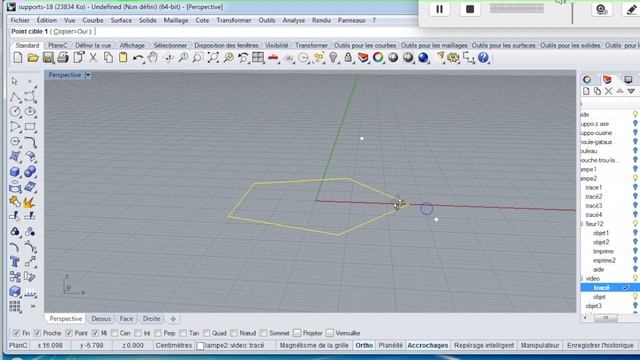
Task: Toggle the Repérage intelligent button
Action: click(x=484, y=345)
